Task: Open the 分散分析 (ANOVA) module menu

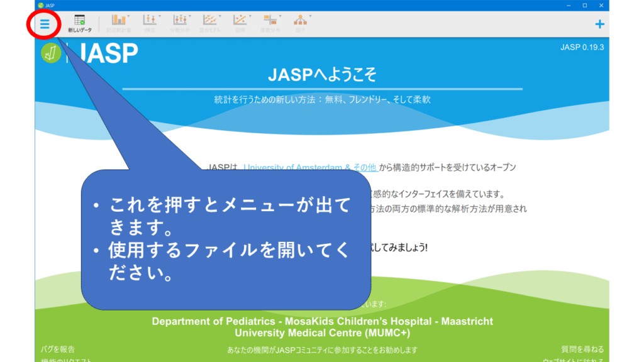Action: pos(180,24)
